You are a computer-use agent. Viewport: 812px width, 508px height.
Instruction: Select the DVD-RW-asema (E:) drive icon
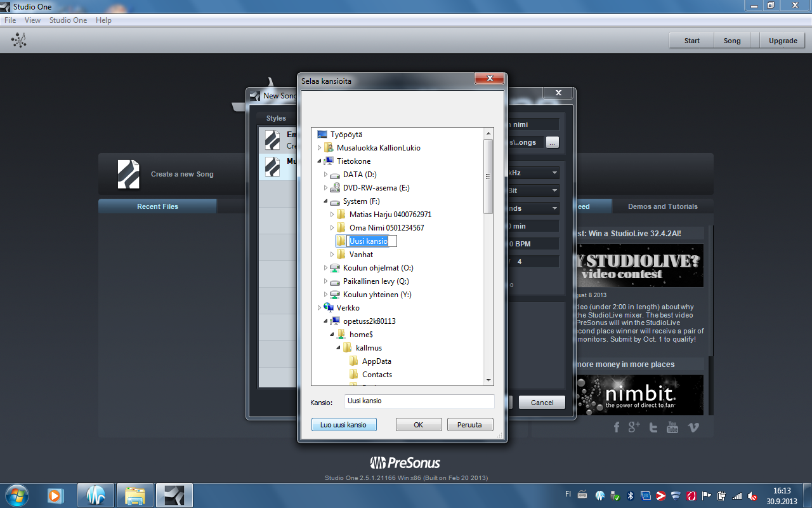point(335,188)
